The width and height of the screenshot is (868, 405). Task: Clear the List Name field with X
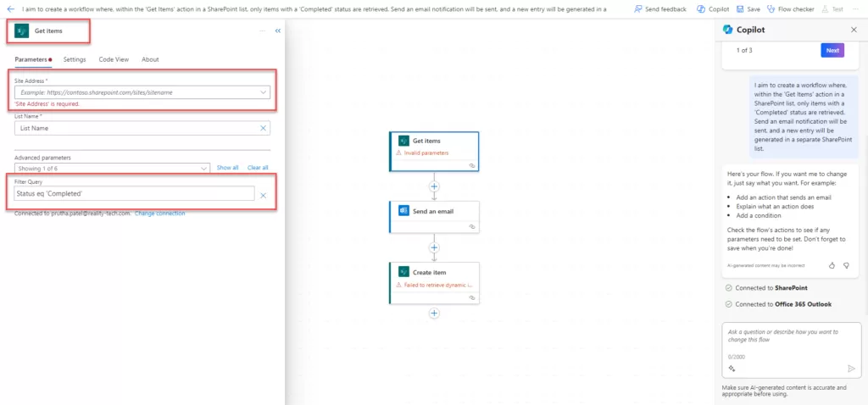coord(263,128)
